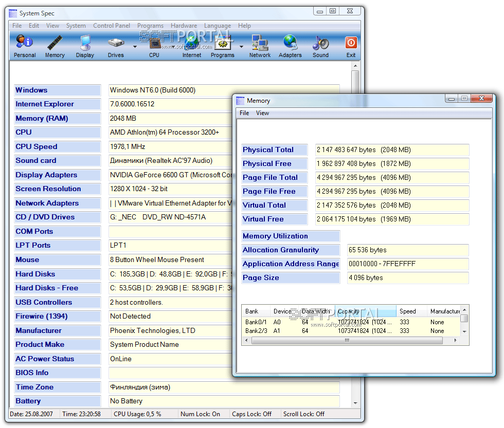Click the bank table horizontal scrollbar right arrow
504x428 pixels.
point(456,340)
